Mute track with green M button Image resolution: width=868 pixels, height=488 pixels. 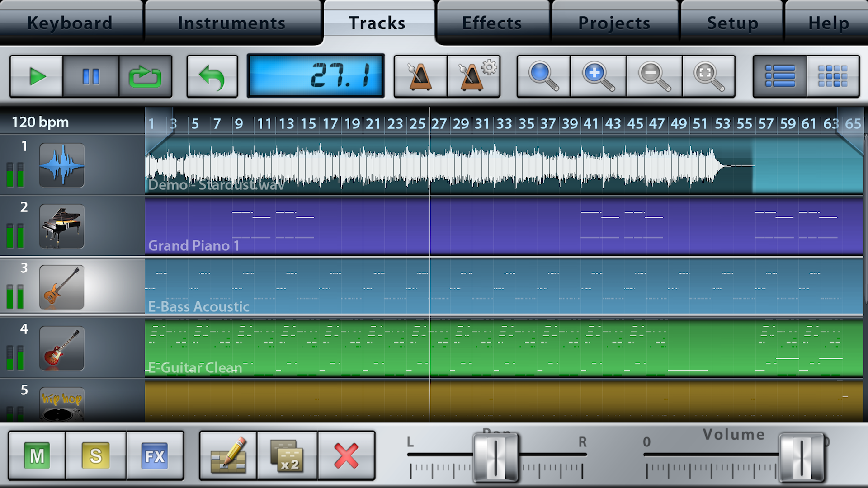(37, 455)
